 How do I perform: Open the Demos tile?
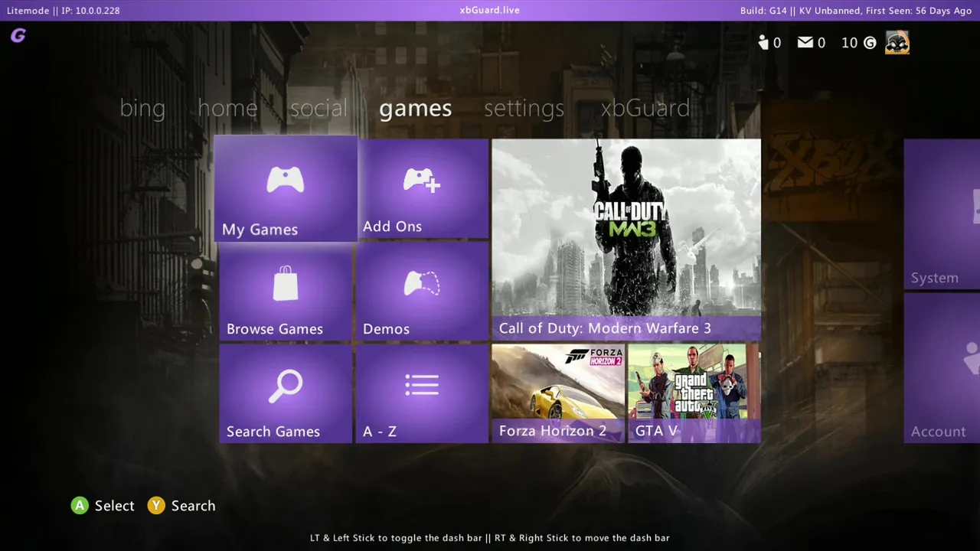pos(422,291)
